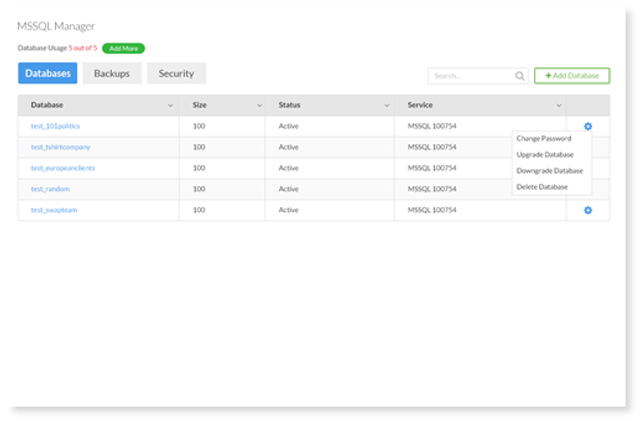
Task: Choose Downgrade Database from the menu
Action: pyautogui.click(x=549, y=171)
